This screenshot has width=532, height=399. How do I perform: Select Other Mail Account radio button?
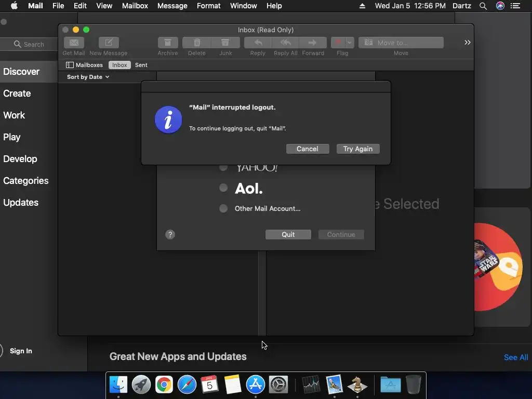point(223,208)
